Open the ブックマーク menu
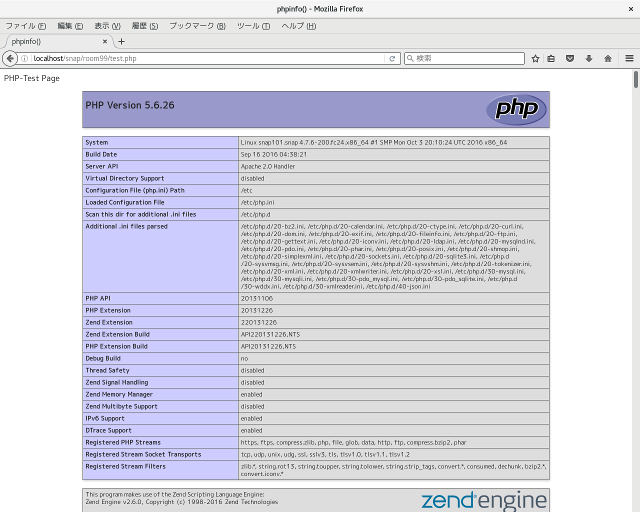 click(x=198, y=26)
